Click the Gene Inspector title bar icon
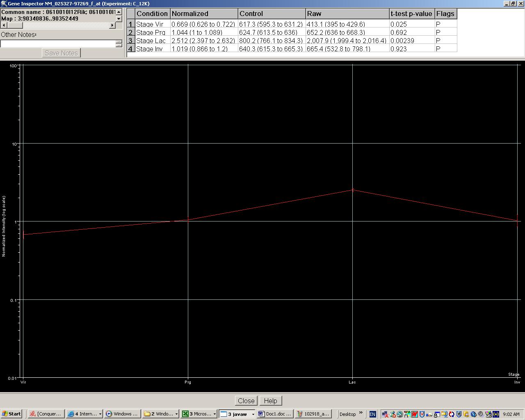 (4, 3)
